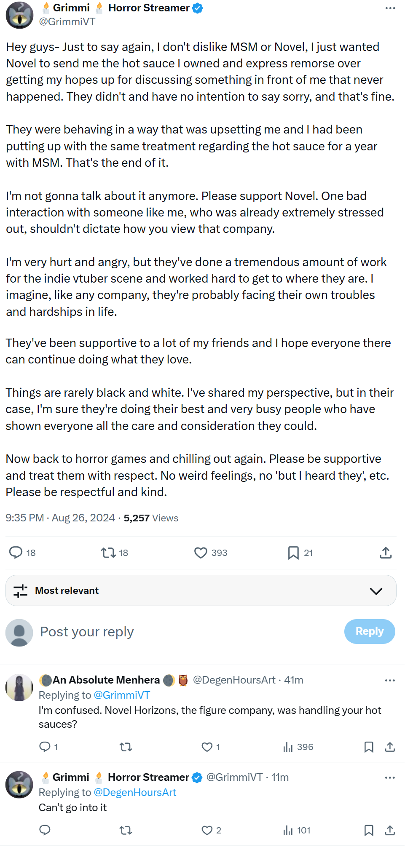Like the main post with 393 likes
Image resolution: width=405 pixels, height=868 pixels.
pyautogui.click(x=201, y=553)
